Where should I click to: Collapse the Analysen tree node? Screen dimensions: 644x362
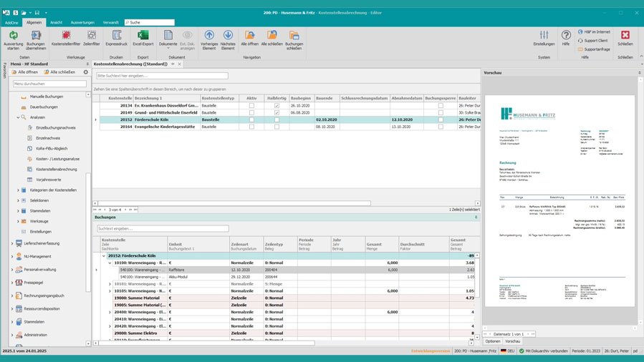pyautogui.click(x=18, y=117)
